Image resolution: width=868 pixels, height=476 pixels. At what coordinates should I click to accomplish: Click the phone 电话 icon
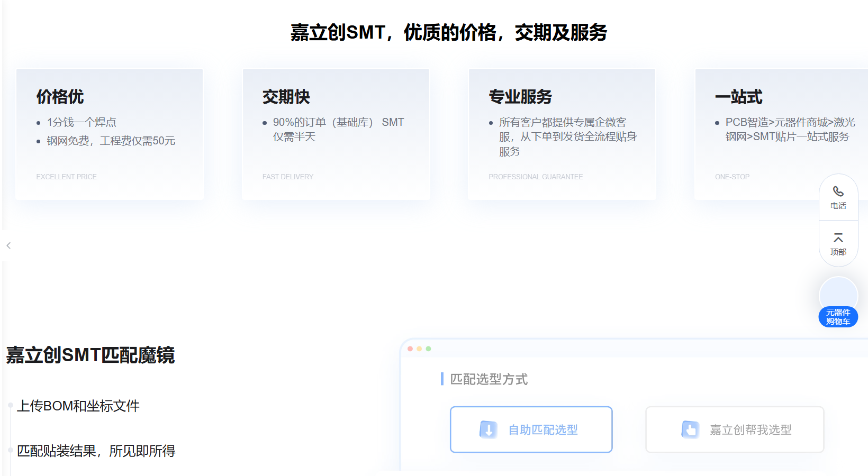(x=838, y=191)
